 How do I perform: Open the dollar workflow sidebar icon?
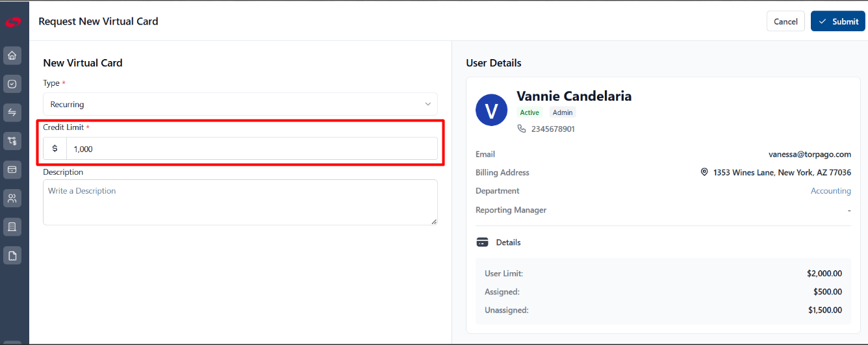[12, 141]
